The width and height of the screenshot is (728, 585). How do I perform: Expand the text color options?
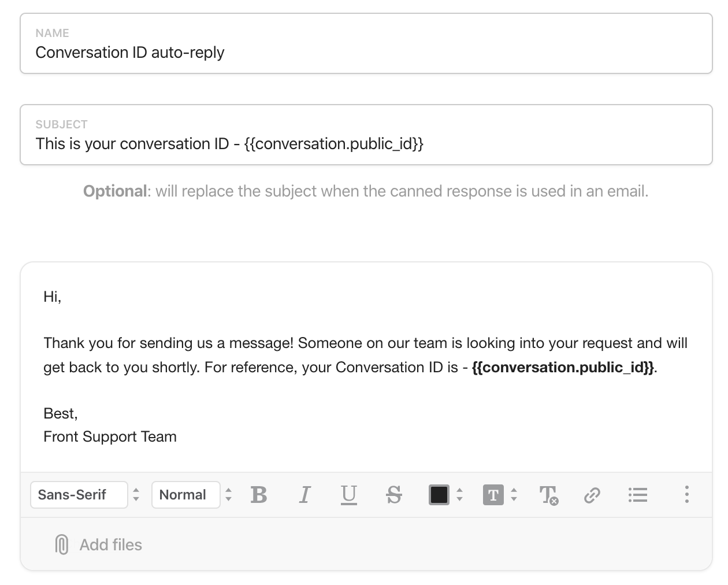tap(459, 495)
